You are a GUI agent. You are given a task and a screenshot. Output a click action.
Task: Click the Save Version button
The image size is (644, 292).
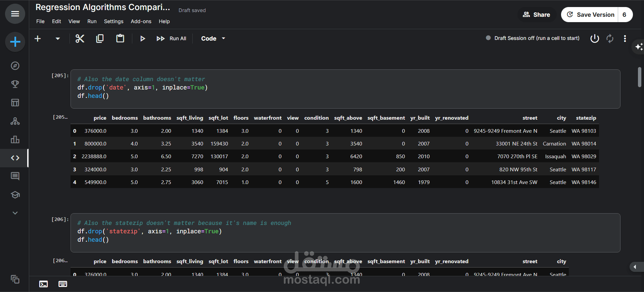[591, 15]
